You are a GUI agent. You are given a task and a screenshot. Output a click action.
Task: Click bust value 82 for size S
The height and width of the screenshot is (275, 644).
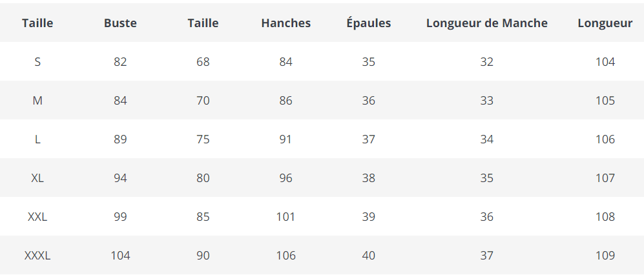(x=120, y=62)
